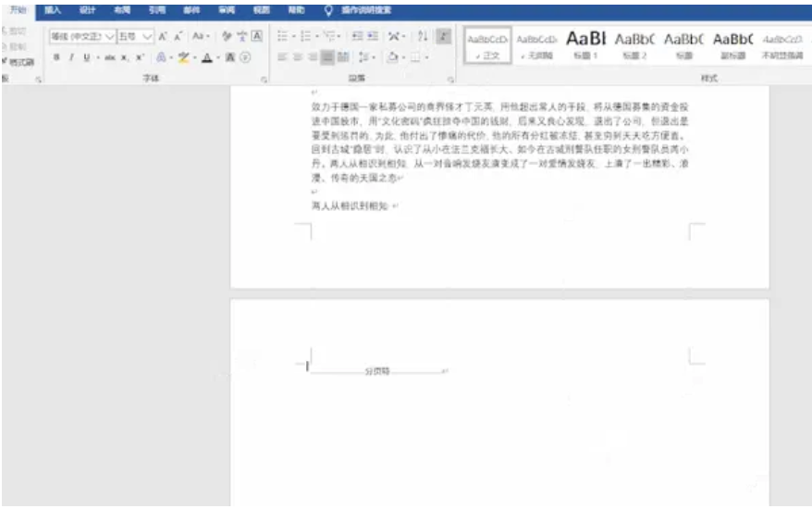Apply the 标题 1 heading style

click(585, 43)
